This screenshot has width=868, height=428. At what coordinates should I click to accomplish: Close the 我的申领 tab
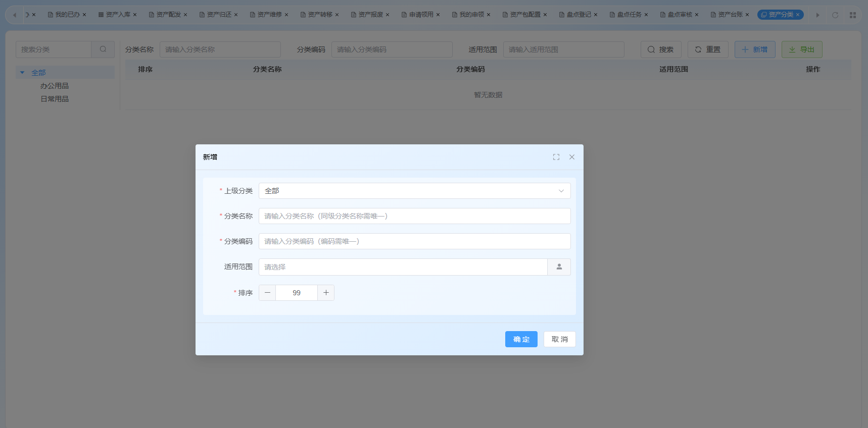click(x=489, y=15)
